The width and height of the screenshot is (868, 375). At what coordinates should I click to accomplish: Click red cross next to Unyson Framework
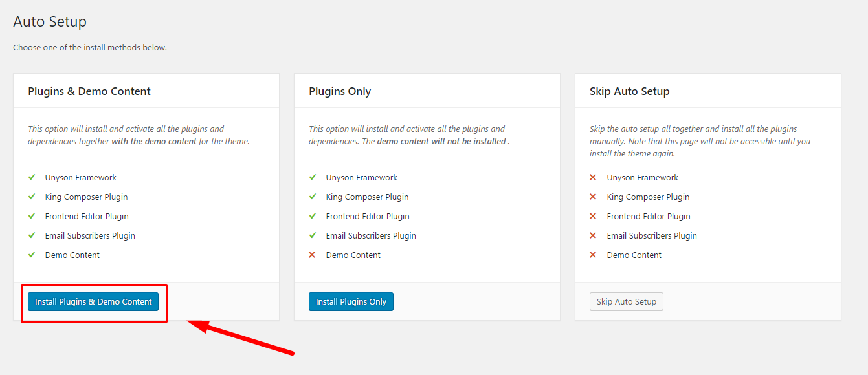(594, 178)
